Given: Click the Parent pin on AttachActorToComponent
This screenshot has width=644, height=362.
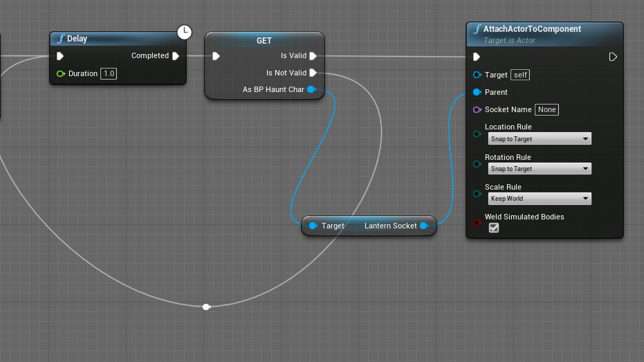Looking at the screenshot, I should 477,92.
